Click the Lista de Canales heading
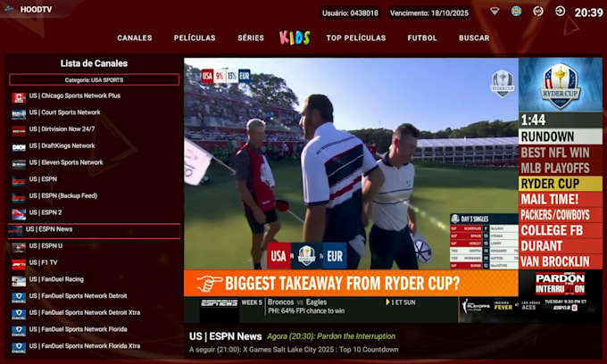 click(94, 63)
